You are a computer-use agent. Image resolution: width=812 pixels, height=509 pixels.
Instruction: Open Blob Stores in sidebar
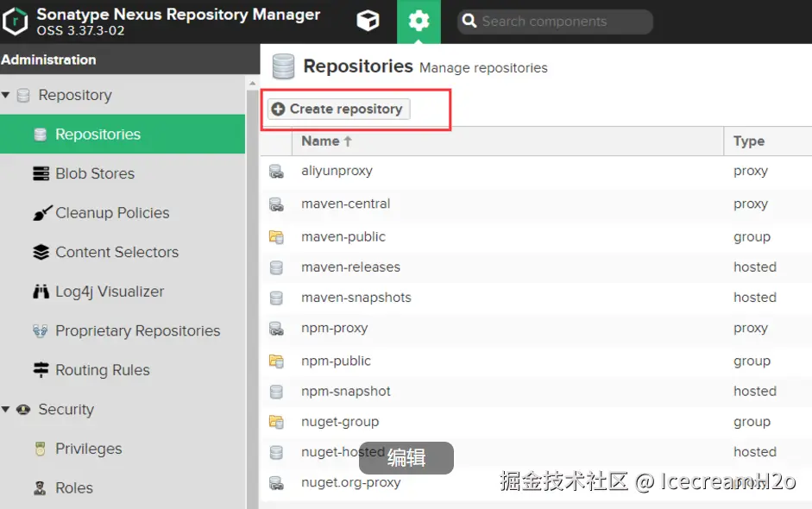[123, 173]
